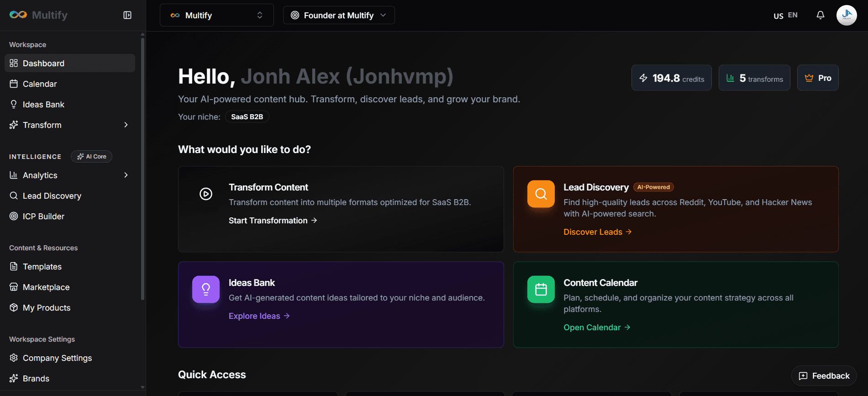Click the 194.8 credits badge
Screen dimensions: 868x396
671,78
